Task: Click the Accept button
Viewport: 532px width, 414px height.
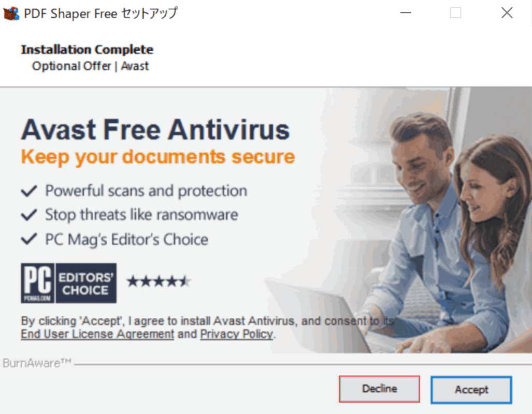Action: [471, 390]
